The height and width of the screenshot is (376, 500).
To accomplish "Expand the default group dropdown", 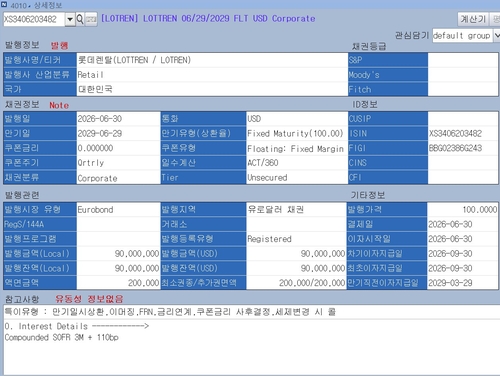I will tap(496, 35).
